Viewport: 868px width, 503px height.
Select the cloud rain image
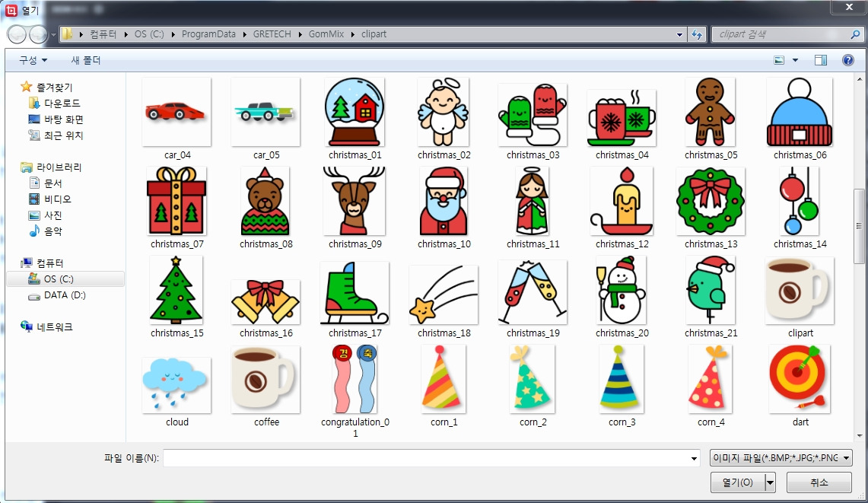click(x=176, y=385)
